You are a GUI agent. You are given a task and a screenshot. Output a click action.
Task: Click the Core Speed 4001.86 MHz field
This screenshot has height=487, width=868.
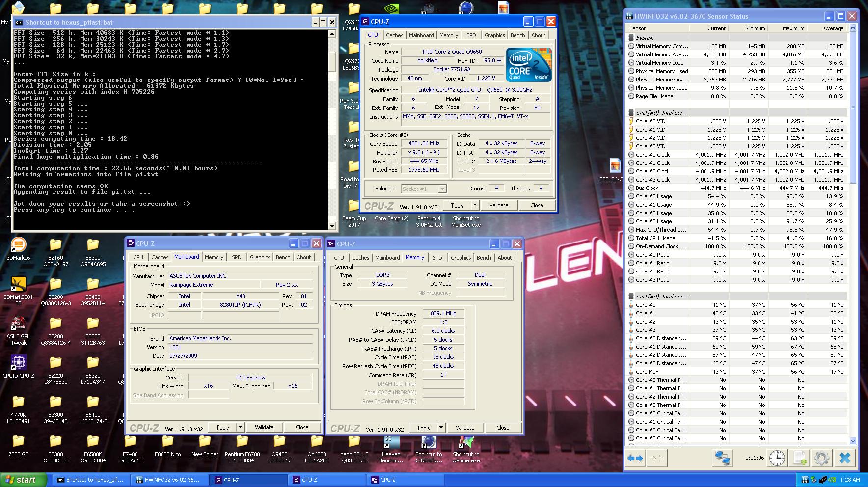pyautogui.click(x=424, y=143)
